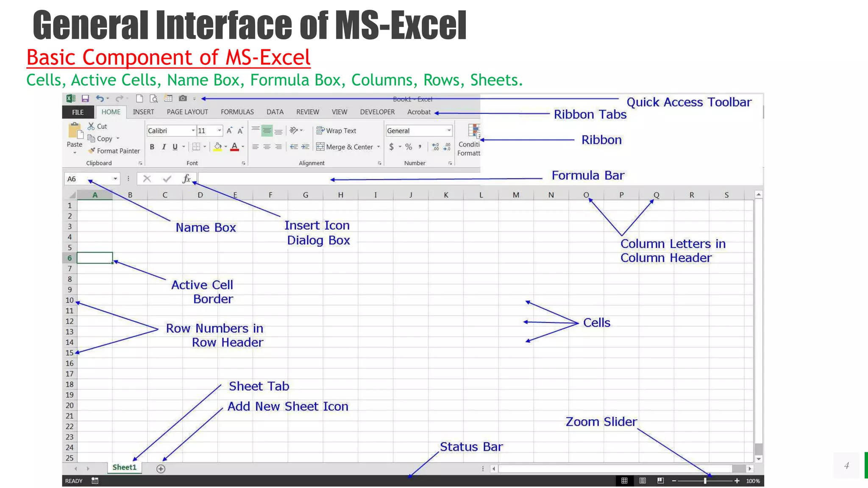The width and height of the screenshot is (868, 488).
Task: Open the Number group dialog launcher
Action: click(x=450, y=163)
